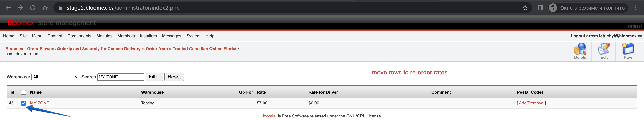The image size is (644, 120).
Task: Click the New toolbar icon
Action: 628,51
